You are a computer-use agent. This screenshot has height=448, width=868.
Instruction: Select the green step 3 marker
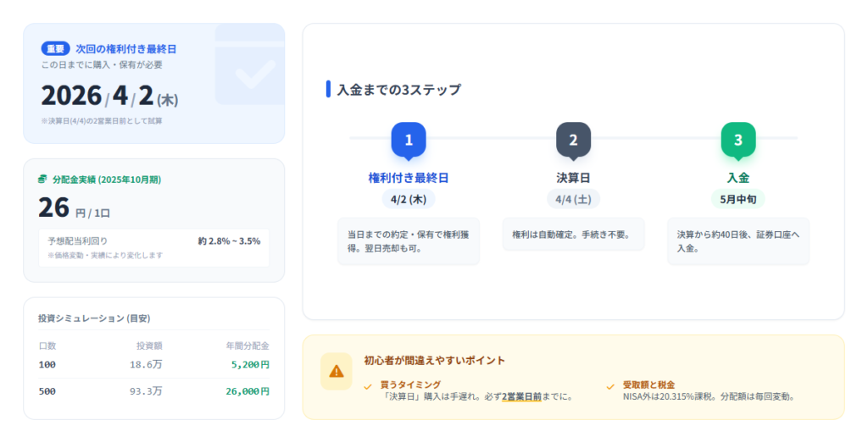click(737, 141)
